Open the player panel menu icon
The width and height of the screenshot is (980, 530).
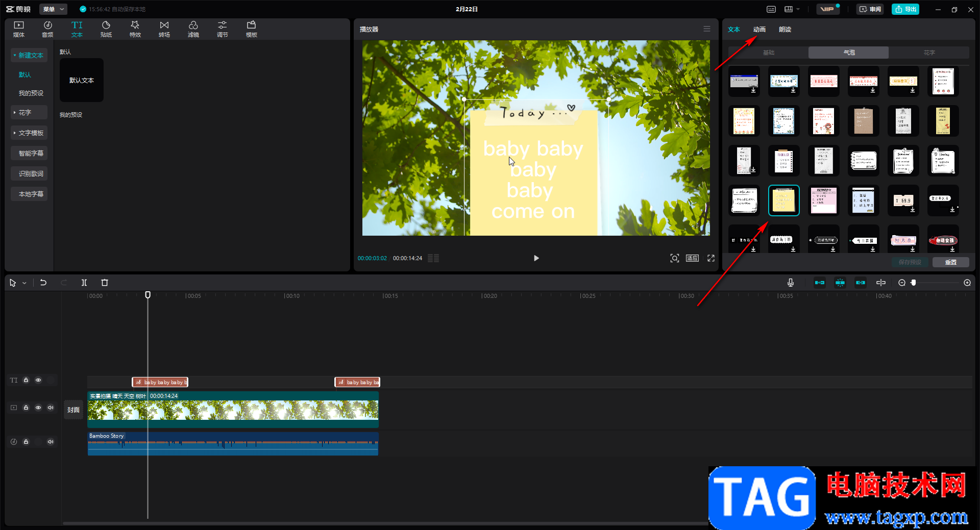tap(707, 29)
